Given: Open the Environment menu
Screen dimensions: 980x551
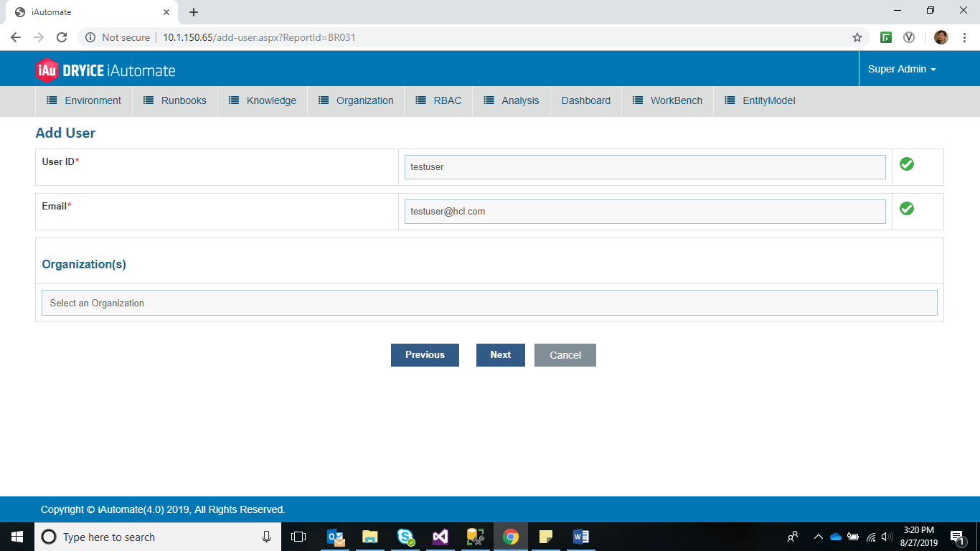Looking at the screenshot, I should pyautogui.click(x=84, y=100).
